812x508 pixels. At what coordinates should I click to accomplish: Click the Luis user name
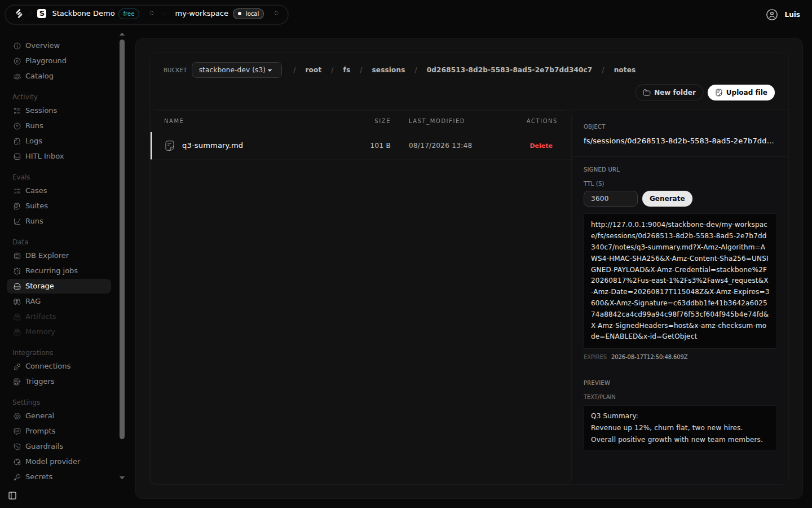(x=792, y=15)
